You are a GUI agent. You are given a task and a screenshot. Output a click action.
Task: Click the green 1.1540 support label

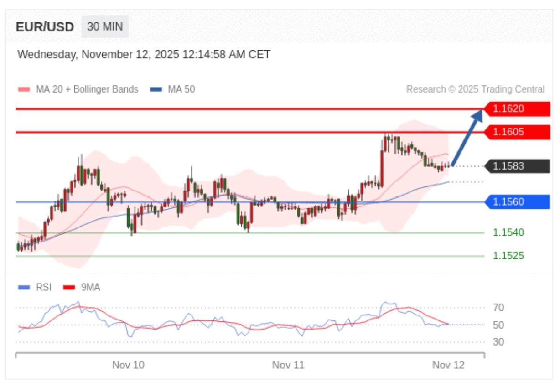click(508, 232)
